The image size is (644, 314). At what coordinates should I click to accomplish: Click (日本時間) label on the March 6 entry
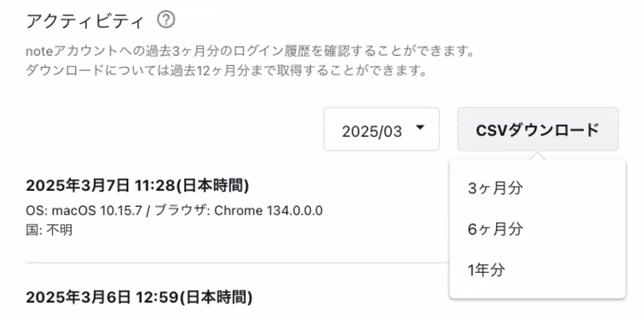[217, 296]
